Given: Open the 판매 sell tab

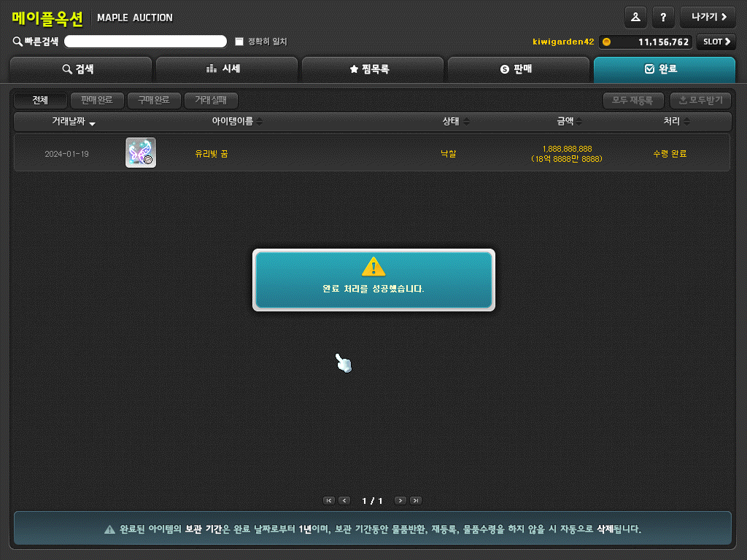Looking at the screenshot, I should [x=519, y=69].
